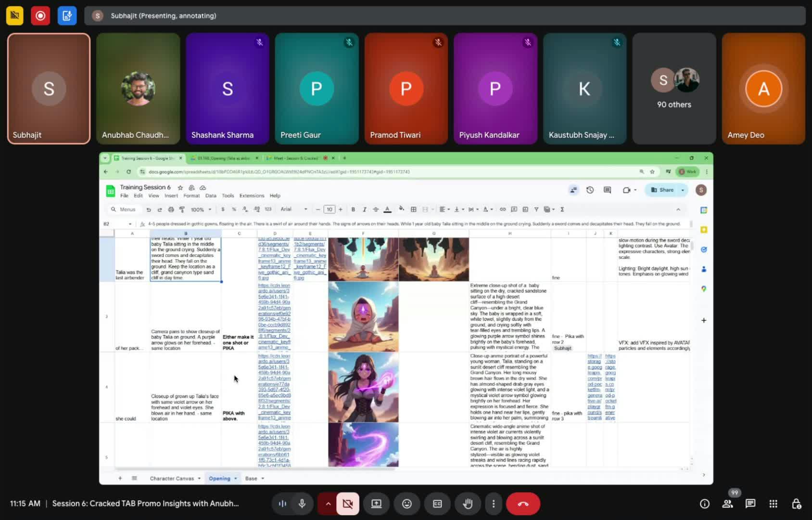The image size is (812, 520).
Task: Expand the chevron next to the camera button
Action: (328, 504)
